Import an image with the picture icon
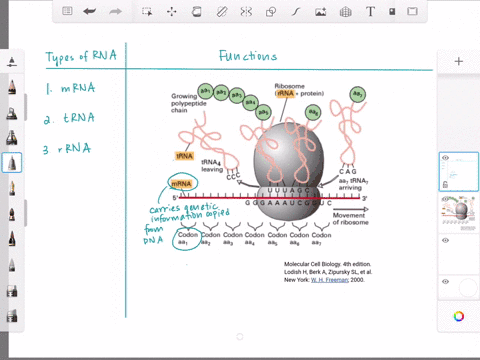The width and height of the screenshot is (480, 360). 321,12
